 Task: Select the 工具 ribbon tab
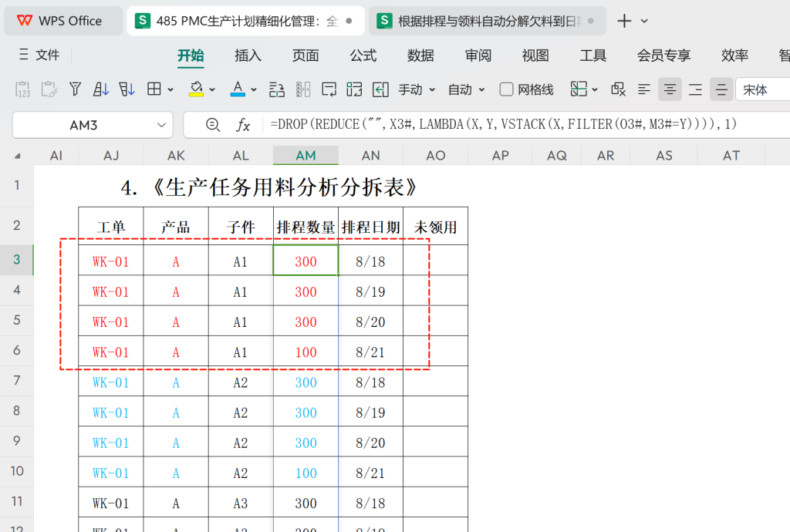592,56
